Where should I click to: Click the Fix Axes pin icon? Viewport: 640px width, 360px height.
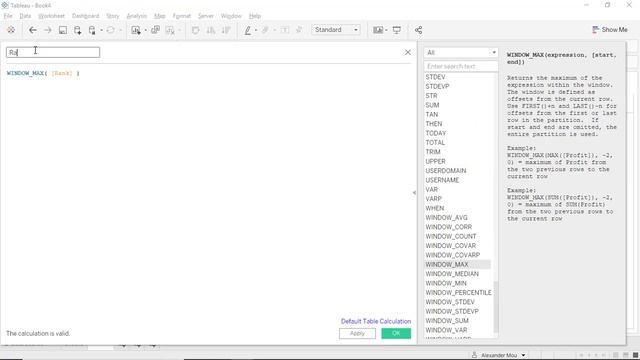point(299,30)
